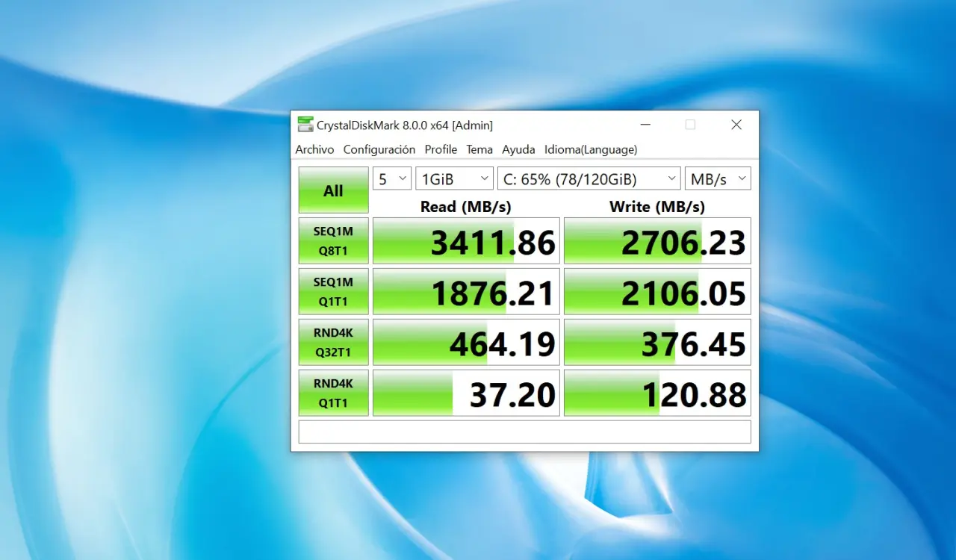Expand the 1GiB test size dropdown
This screenshot has width=956, height=560.
(454, 179)
